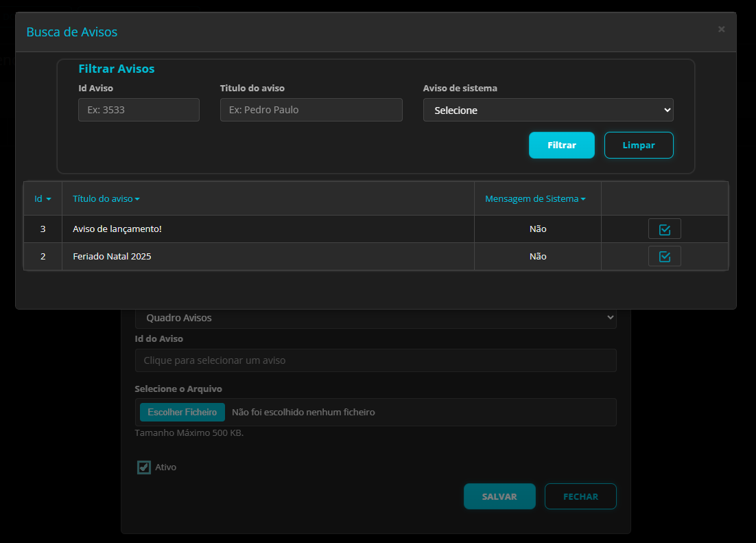The image size is (756, 543).
Task: Sort the table by the Id column
Action: tap(42, 198)
